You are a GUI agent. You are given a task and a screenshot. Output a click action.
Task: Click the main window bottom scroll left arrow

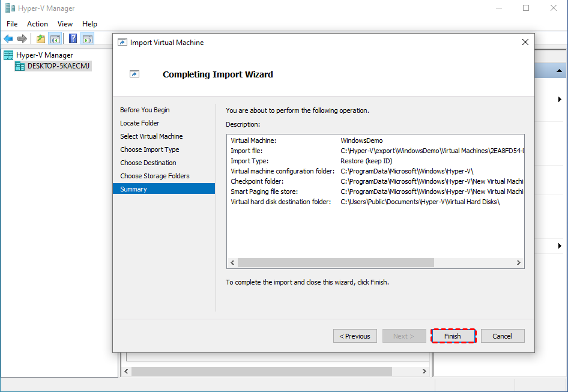click(x=126, y=372)
